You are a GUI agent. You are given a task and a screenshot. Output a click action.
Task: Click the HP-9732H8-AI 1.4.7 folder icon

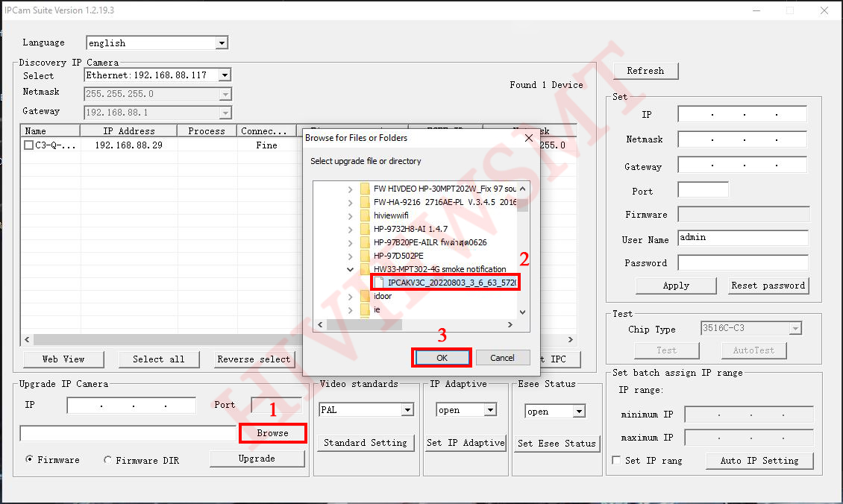pyautogui.click(x=365, y=229)
